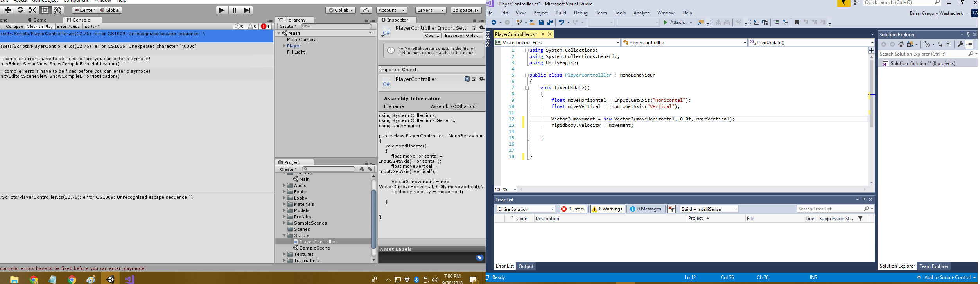Expand the Materials folder in Project
This screenshot has width=980, height=284.
pos(284,204)
